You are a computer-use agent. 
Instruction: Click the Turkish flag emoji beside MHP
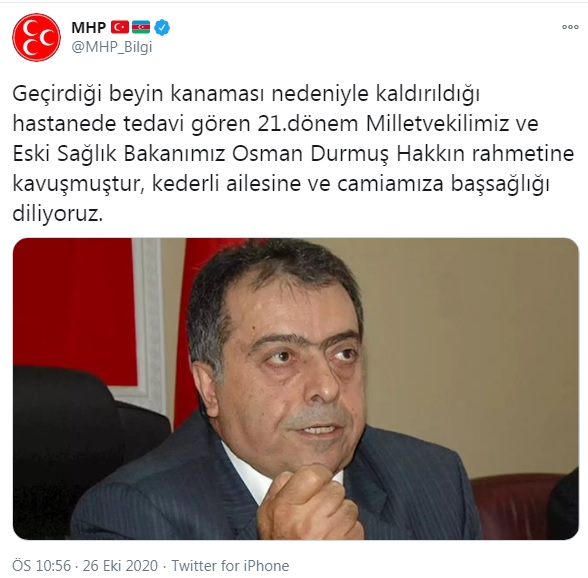coord(120,27)
